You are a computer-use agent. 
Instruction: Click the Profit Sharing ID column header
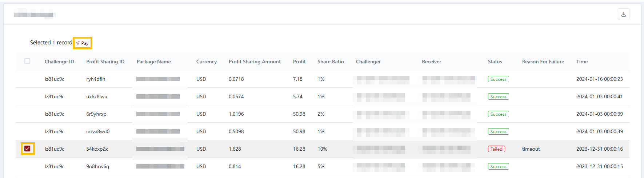point(105,62)
